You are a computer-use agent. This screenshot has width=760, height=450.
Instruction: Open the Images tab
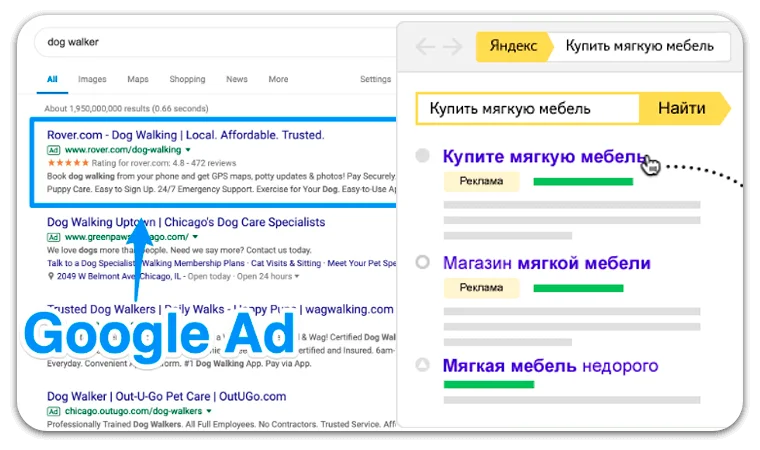(x=92, y=79)
